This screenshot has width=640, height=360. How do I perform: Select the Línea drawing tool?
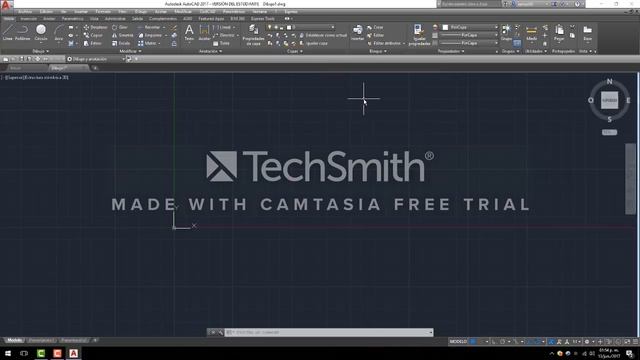[x=8, y=32]
